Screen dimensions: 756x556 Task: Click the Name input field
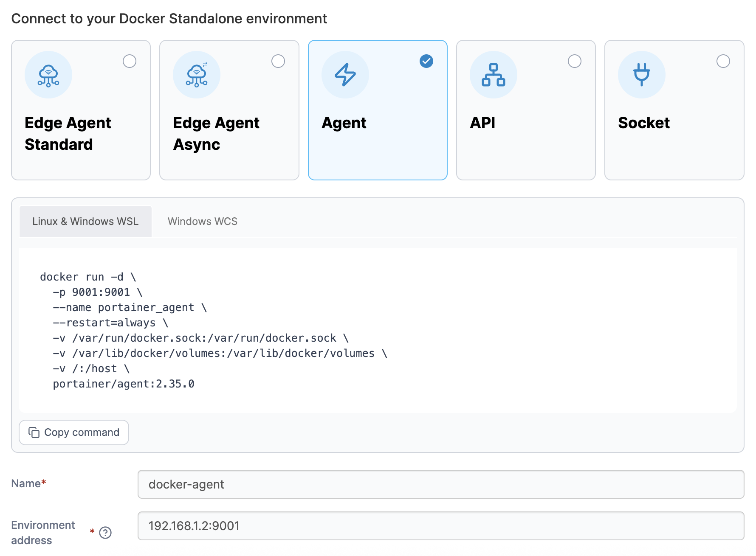tap(440, 484)
